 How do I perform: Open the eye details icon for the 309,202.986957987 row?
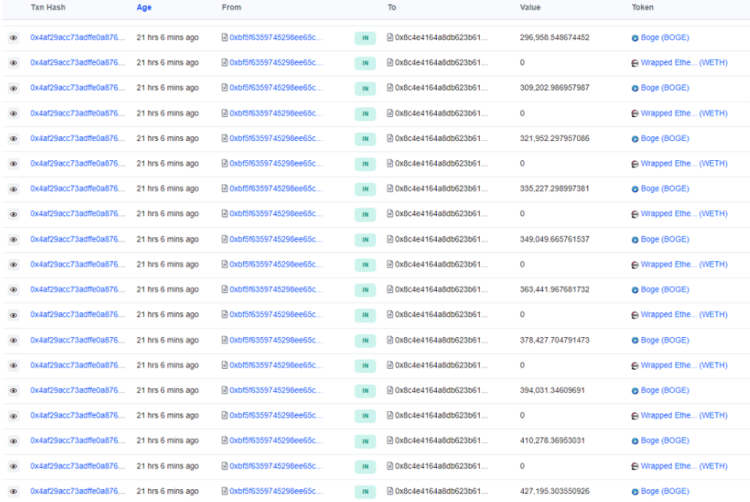pos(13,88)
